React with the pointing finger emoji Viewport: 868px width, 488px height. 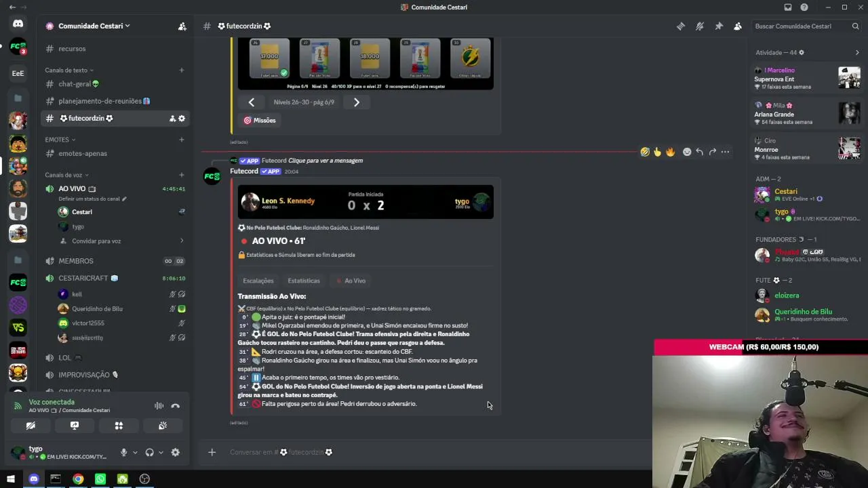click(657, 152)
